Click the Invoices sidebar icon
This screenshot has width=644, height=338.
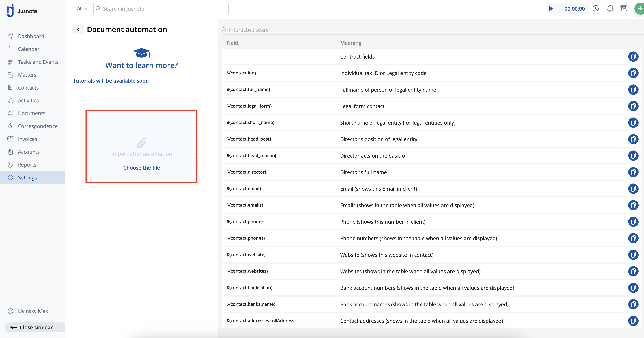pyautogui.click(x=10, y=139)
